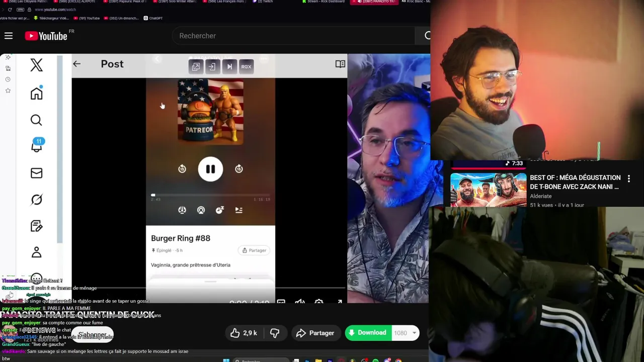Open X notifications bell with 11 badge
This screenshot has width=644, height=362.
[37, 145]
